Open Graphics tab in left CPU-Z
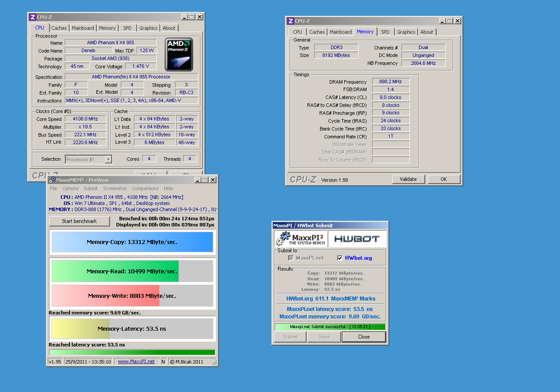Image resolution: width=560 pixels, height=392 pixels. coord(148,28)
